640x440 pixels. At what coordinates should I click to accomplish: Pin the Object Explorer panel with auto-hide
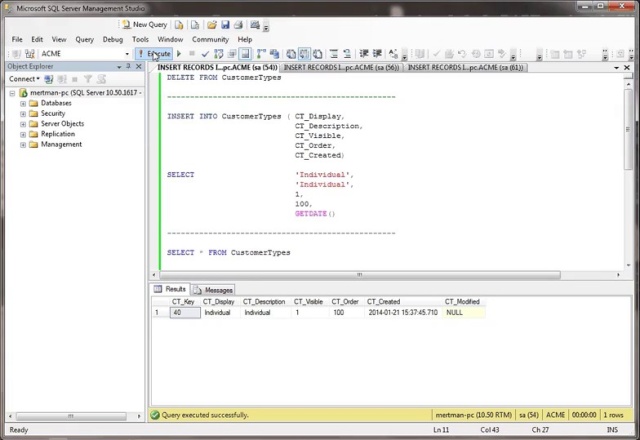(130, 66)
